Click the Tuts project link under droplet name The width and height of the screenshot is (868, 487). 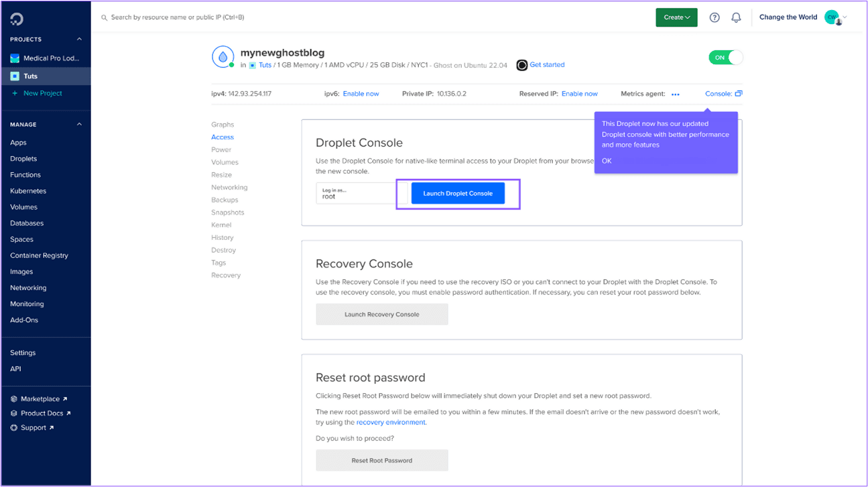[x=265, y=66]
